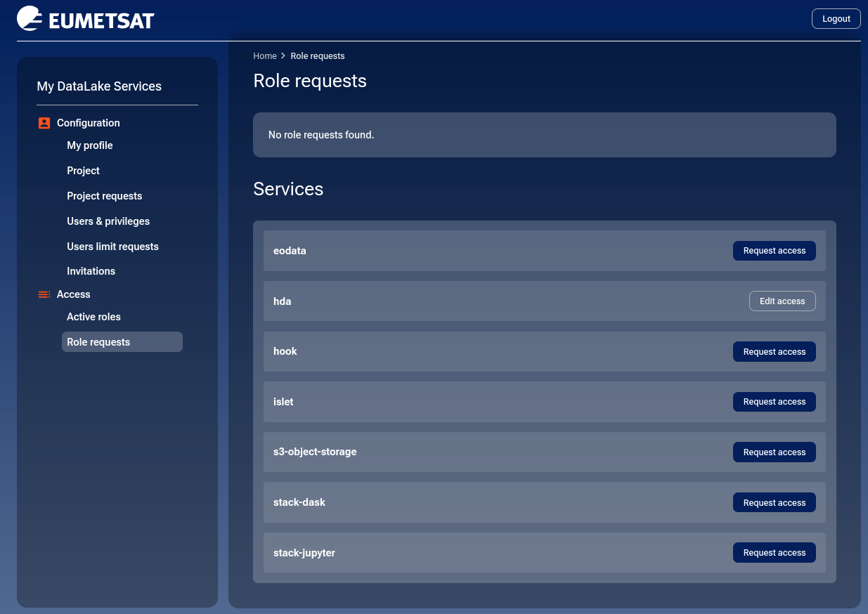This screenshot has width=868, height=614.
Task: Click the eodata service name
Action: tap(290, 251)
